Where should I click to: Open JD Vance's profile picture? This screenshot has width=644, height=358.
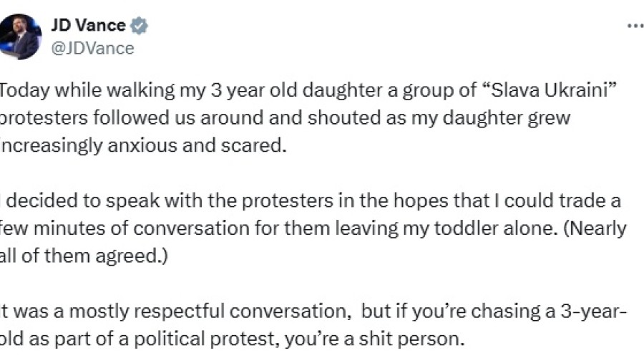click(x=20, y=37)
